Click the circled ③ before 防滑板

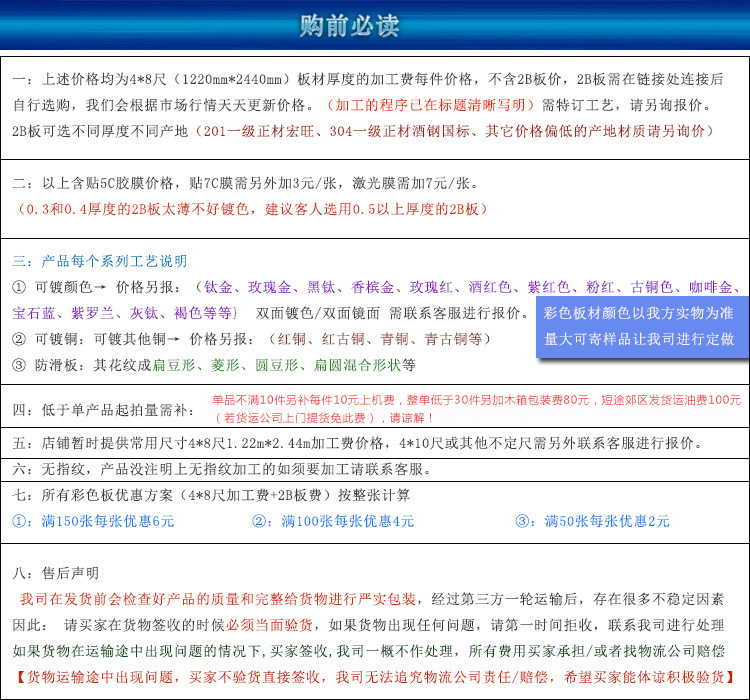point(20,364)
